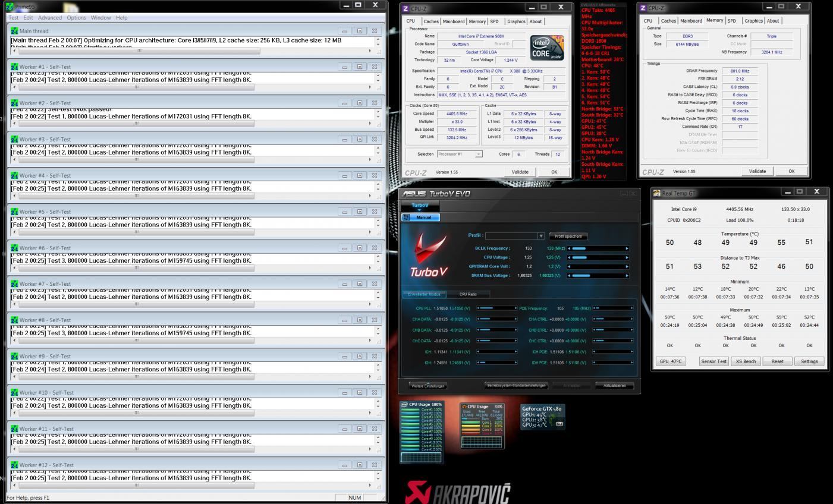Switch to Caches tab in left CPU-Z

431,21
